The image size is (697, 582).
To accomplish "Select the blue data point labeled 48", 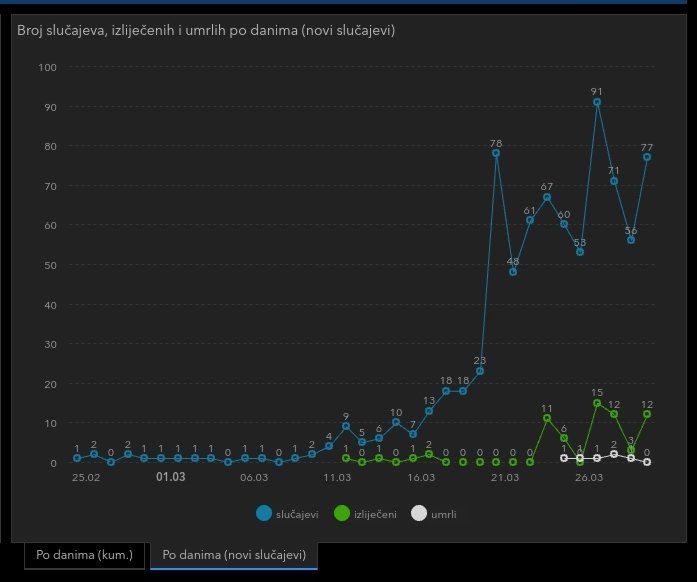I will pyautogui.click(x=513, y=272).
